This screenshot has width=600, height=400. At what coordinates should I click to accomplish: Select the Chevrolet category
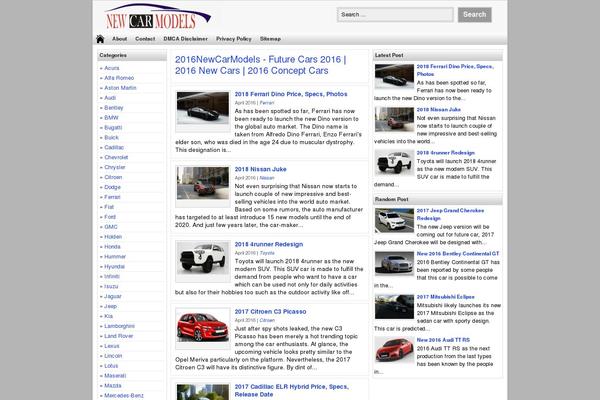click(116, 157)
